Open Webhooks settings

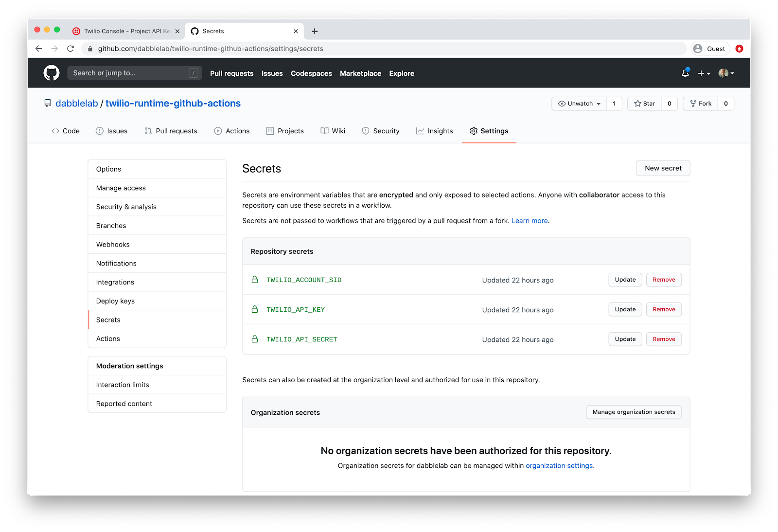click(x=157, y=245)
